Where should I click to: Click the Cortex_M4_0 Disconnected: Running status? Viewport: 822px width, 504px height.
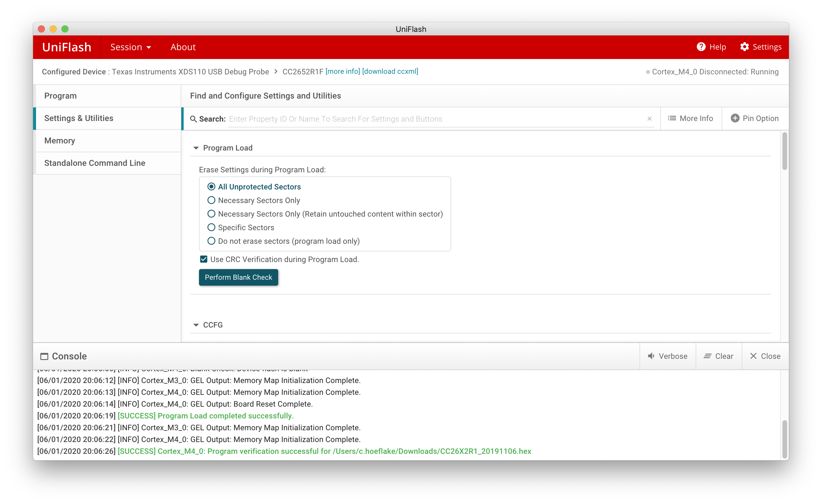coord(715,72)
